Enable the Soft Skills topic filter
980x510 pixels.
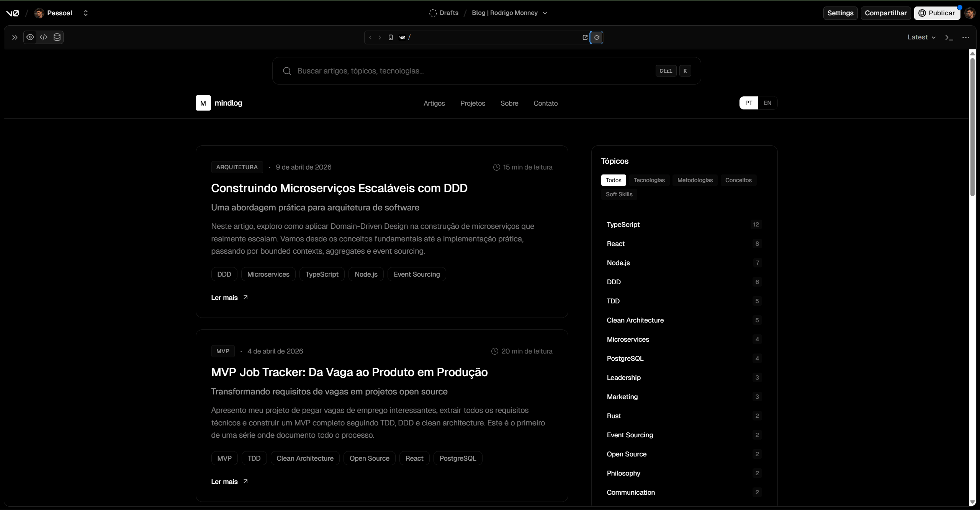click(x=618, y=194)
